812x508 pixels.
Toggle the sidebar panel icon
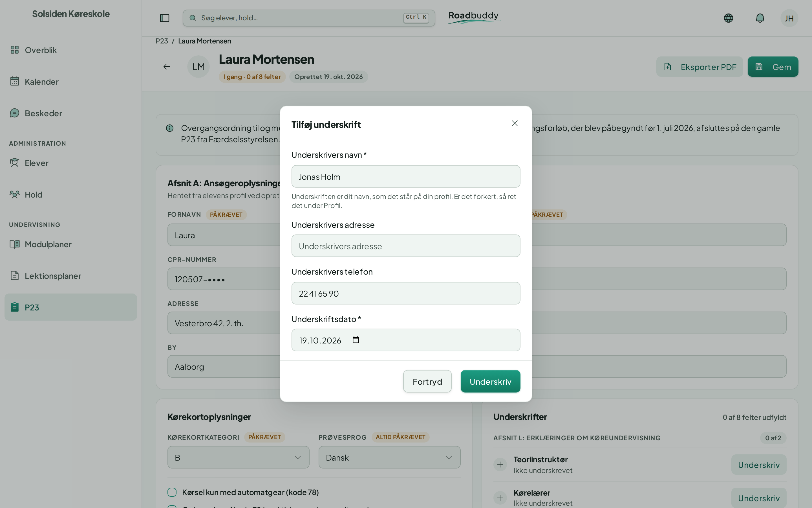[x=164, y=18]
